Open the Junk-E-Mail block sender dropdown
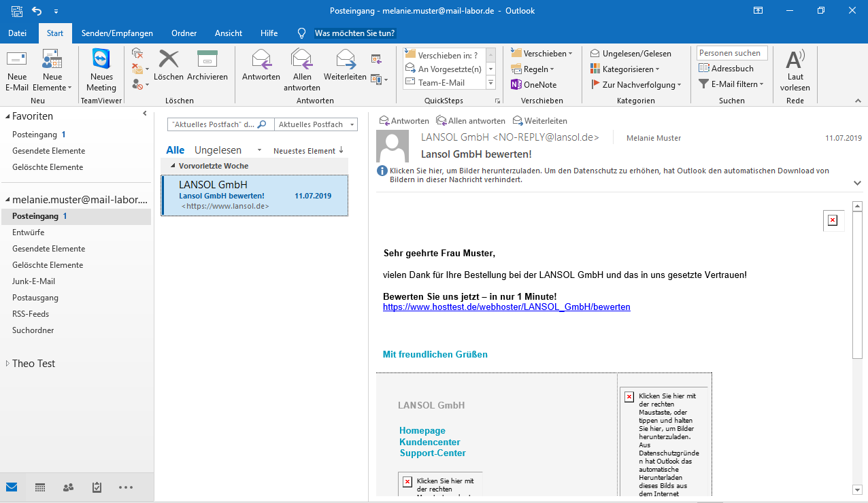This screenshot has height=503, width=868. 140,84
